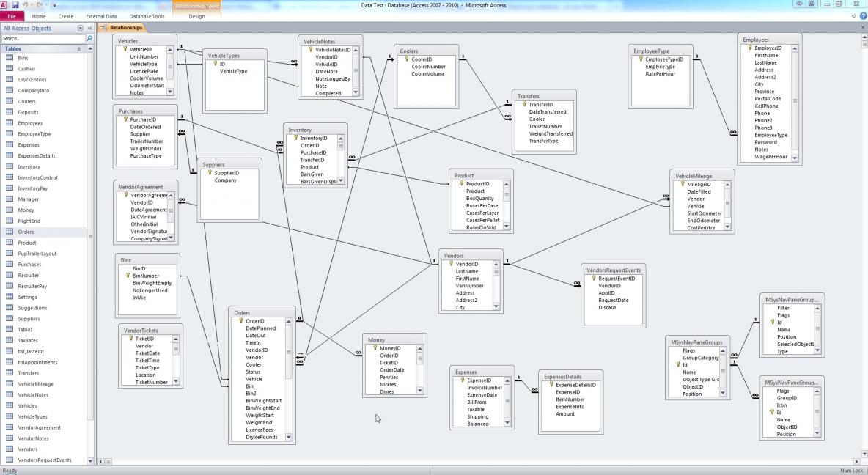Select RequestDate field in VendorsRequestEvents table

coord(614,300)
